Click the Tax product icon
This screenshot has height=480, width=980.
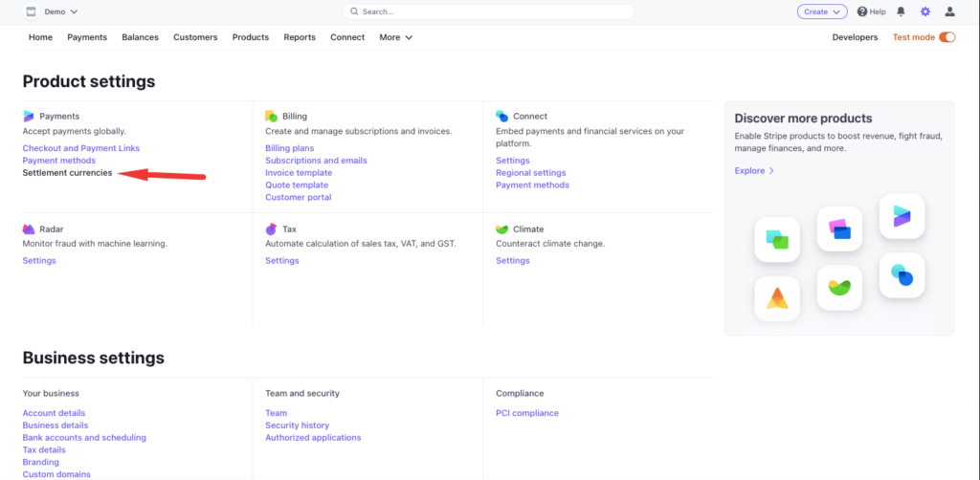[x=271, y=229]
